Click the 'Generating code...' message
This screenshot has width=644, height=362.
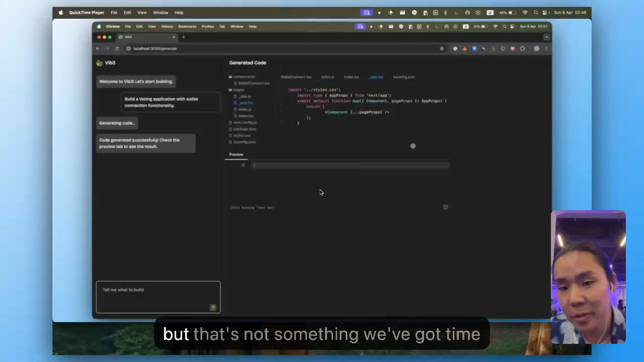click(117, 123)
